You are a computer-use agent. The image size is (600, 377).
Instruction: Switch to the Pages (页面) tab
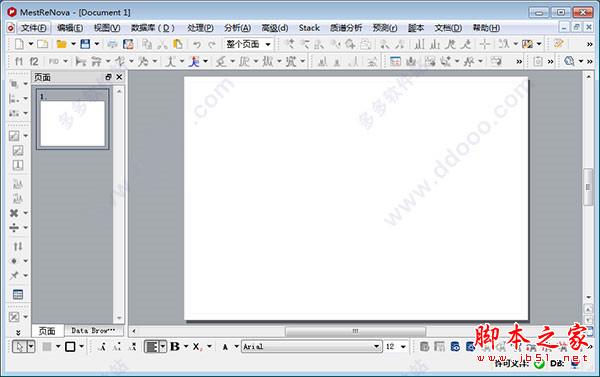47,331
